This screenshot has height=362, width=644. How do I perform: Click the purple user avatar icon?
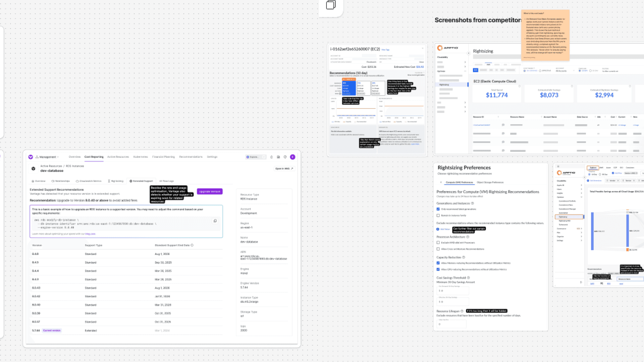[x=292, y=157]
